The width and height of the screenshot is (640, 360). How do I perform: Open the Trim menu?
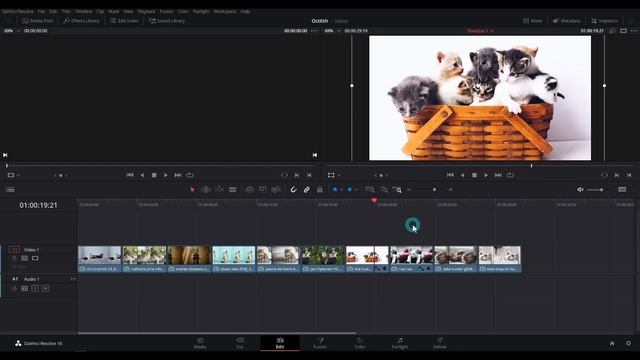point(66,11)
